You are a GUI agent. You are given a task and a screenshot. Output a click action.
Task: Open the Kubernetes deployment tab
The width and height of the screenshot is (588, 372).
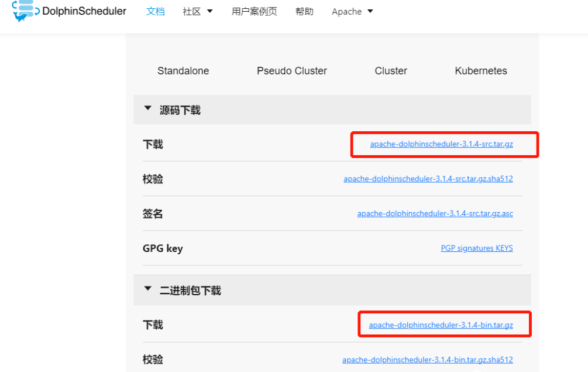(x=480, y=70)
